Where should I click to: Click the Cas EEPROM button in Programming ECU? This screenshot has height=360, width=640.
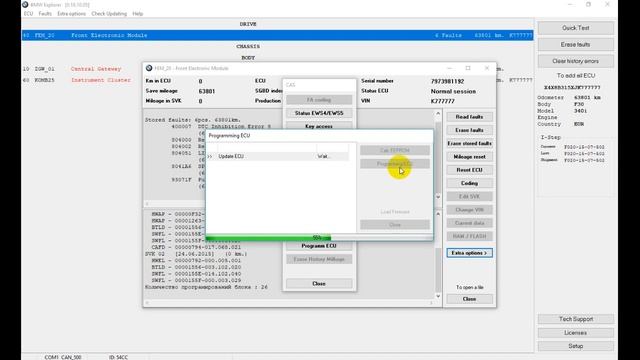point(395,150)
